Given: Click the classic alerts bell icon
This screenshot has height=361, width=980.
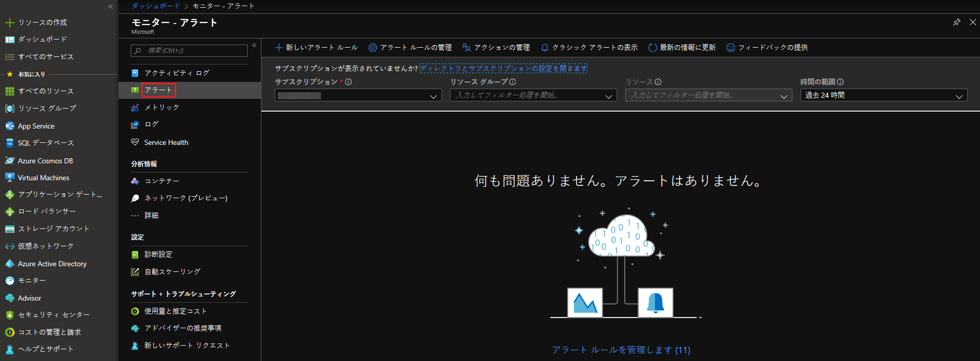Looking at the screenshot, I should pos(545,48).
